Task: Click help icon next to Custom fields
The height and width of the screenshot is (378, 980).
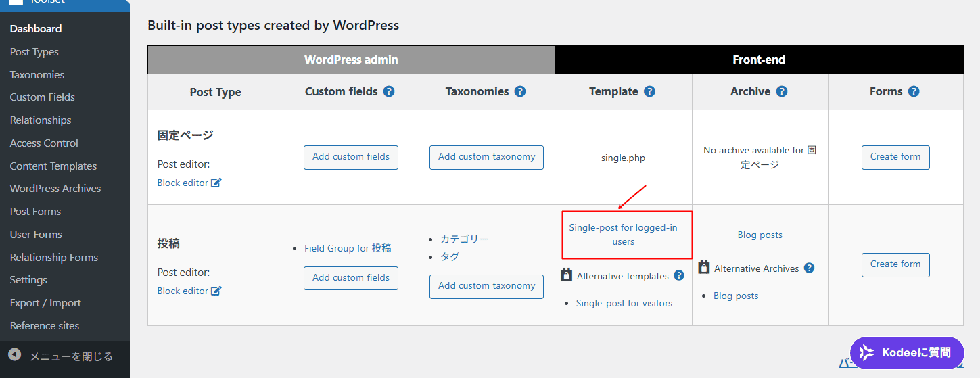Action: click(389, 91)
